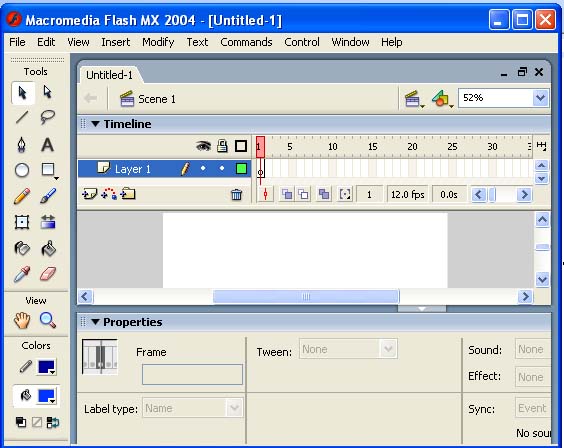
Task: Click the No Color icon
Action: point(37,422)
